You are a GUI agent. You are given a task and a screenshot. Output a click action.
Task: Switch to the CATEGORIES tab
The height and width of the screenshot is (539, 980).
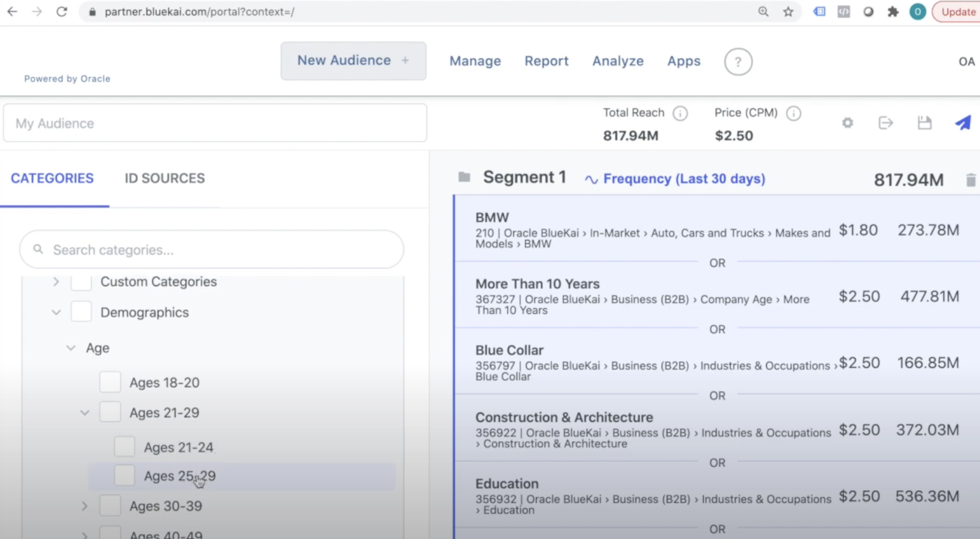[52, 179]
